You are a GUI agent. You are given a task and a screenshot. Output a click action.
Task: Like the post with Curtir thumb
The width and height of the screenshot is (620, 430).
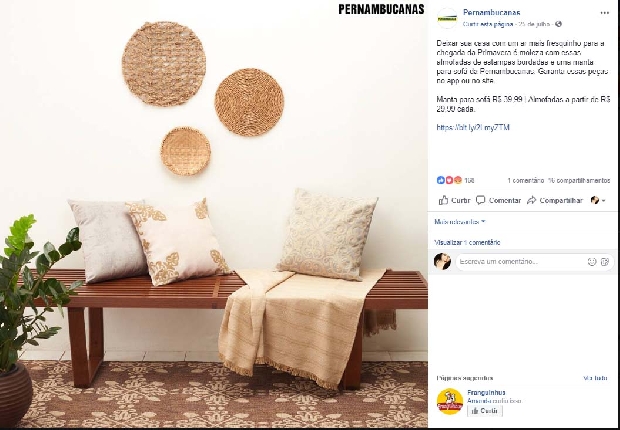point(454,200)
